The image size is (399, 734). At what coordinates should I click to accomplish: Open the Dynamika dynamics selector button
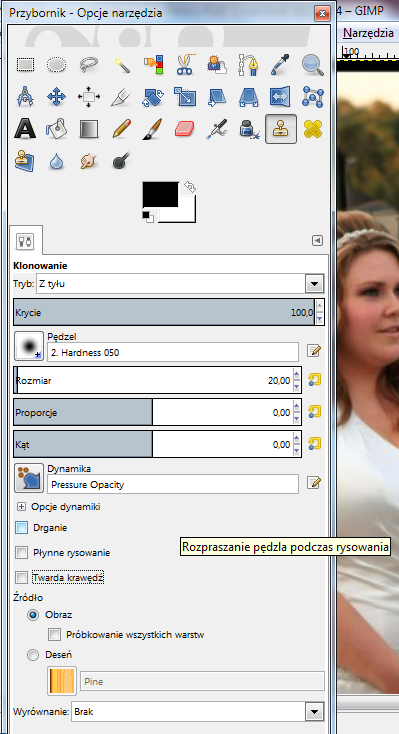29,478
